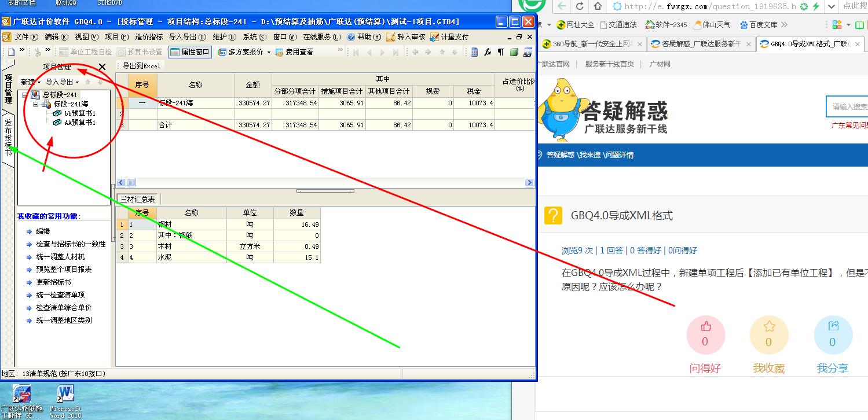868x420 pixels.
Task: Click the new document icon in GBQ toolbar
Action: tap(11, 52)
